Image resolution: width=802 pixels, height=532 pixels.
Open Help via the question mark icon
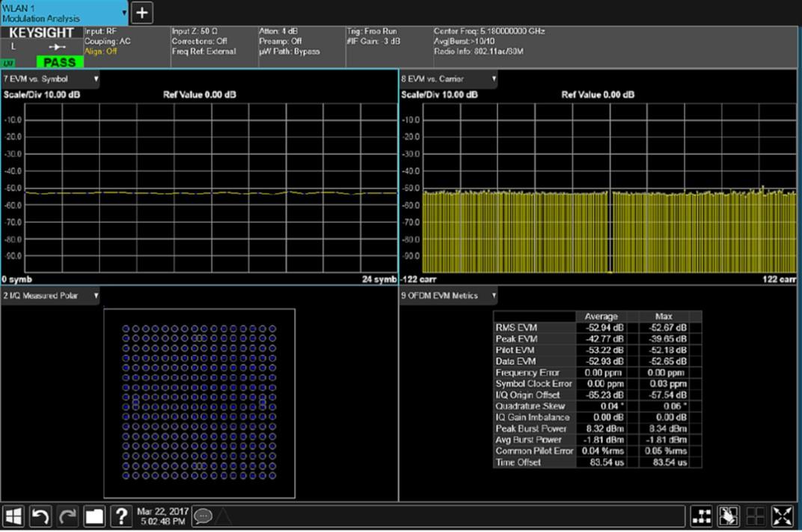(x=121, y=516)
